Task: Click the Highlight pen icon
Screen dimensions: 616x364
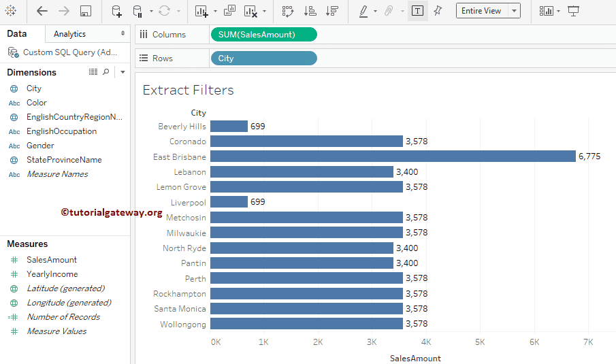Action: point(363,11)
